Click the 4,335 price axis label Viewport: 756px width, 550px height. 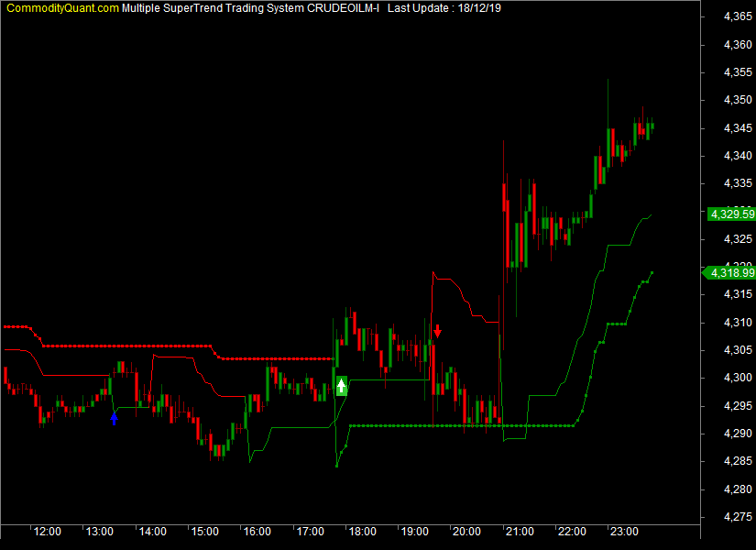coord(738,183)
